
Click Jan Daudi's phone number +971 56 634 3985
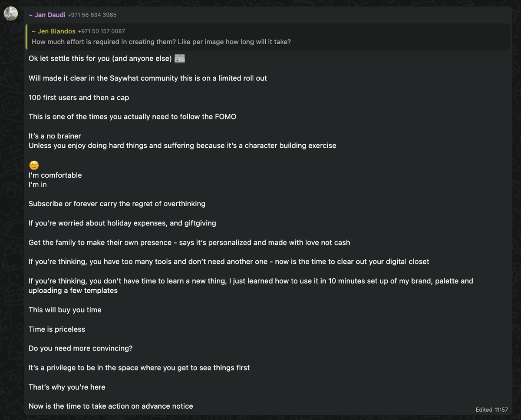tap(92, 15)
